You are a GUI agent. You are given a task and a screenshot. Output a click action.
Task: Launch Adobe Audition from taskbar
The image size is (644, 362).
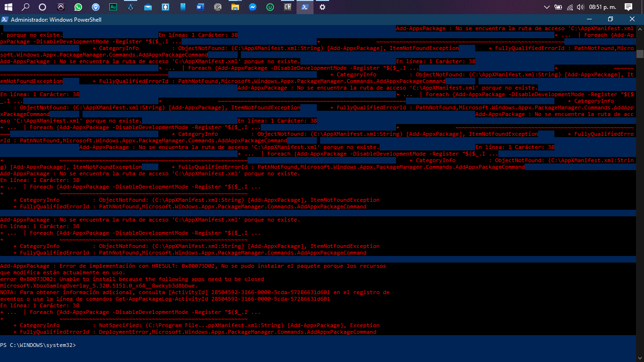113,7
